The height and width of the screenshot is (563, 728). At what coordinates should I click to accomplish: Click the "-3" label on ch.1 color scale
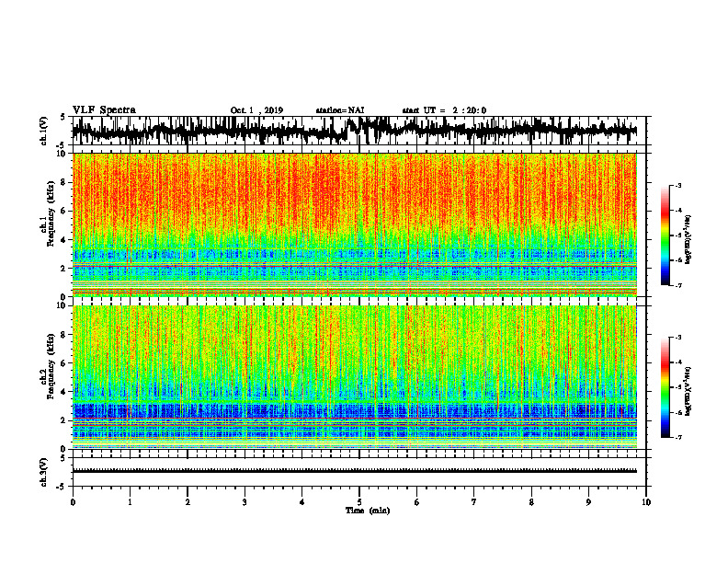click(x=677, y=185)
